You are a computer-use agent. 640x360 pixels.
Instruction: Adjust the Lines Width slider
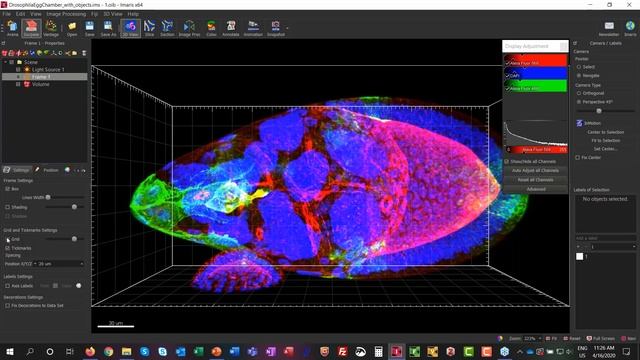48,198
